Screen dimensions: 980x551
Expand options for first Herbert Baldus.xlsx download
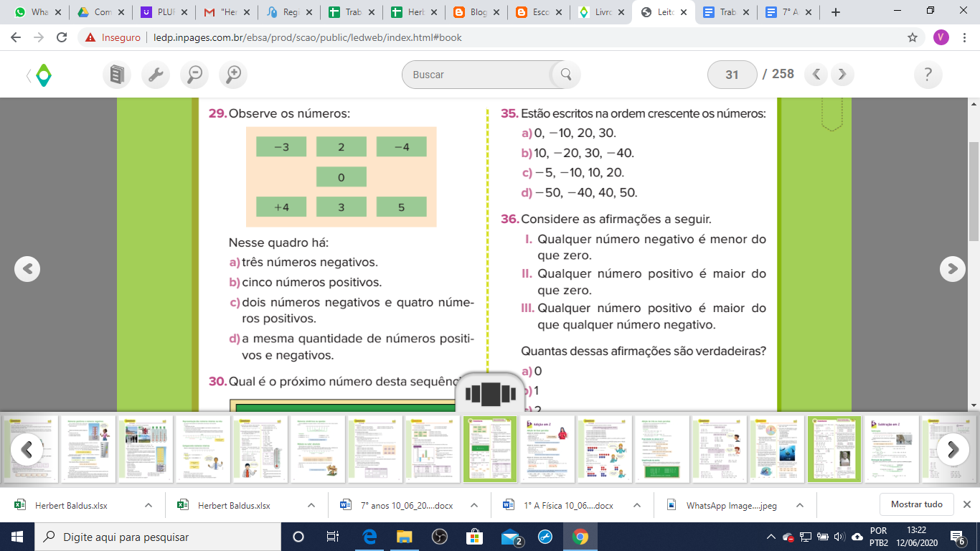149,505
